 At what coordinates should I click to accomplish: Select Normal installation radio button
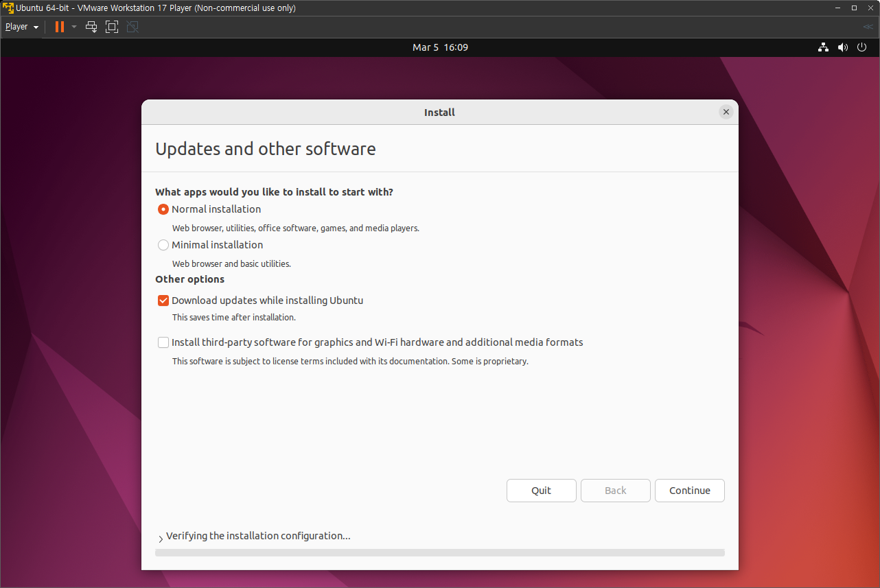pos(163,209)
